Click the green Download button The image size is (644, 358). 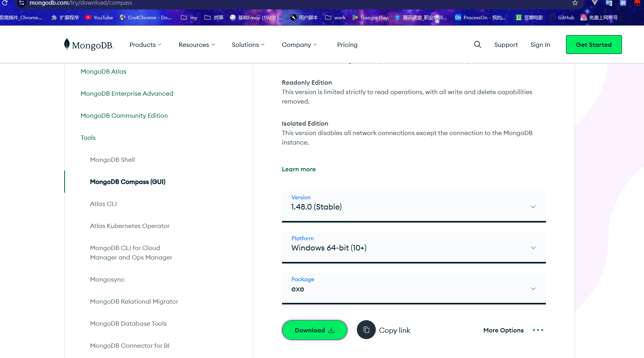tap(315, 330)
